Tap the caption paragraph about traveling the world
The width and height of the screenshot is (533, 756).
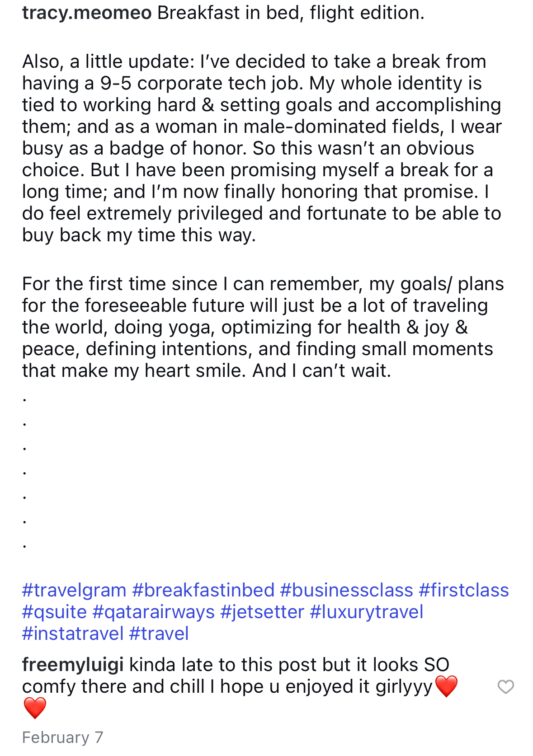click(263, 327)
